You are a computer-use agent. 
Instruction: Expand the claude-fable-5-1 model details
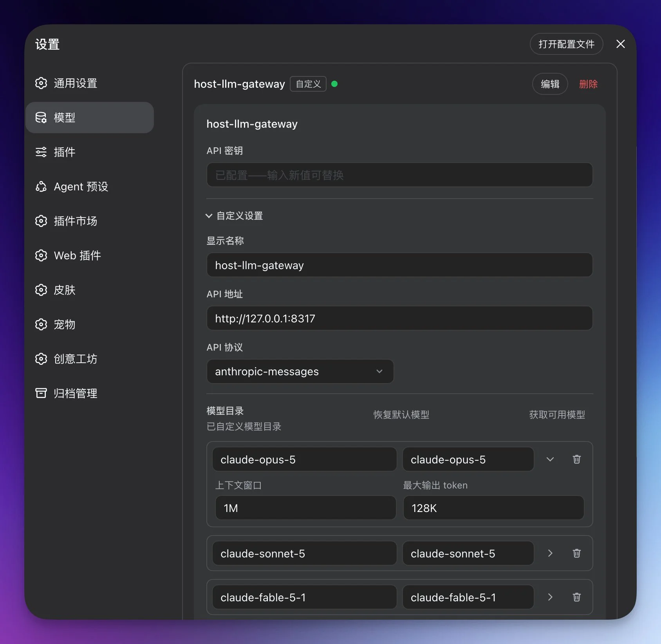pyautogui.click(x=550, y=597)
